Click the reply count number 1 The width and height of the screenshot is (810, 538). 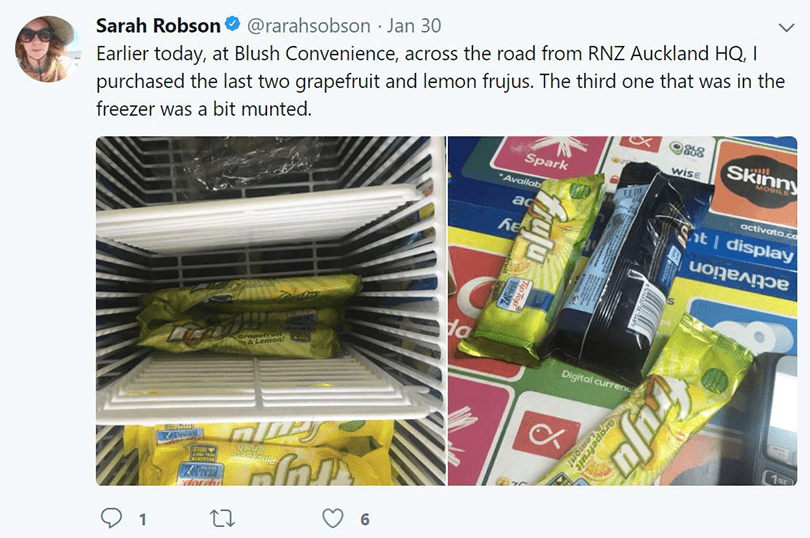click(143, 519)
